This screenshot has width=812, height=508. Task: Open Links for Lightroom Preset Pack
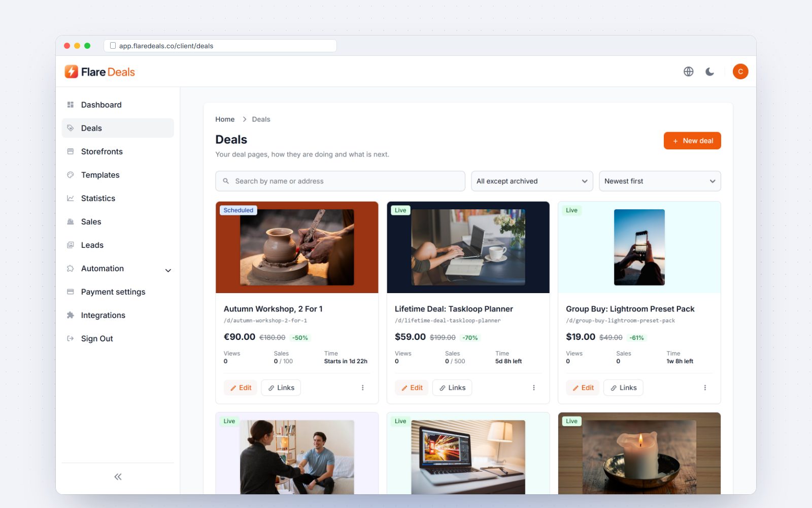(623, 388)
